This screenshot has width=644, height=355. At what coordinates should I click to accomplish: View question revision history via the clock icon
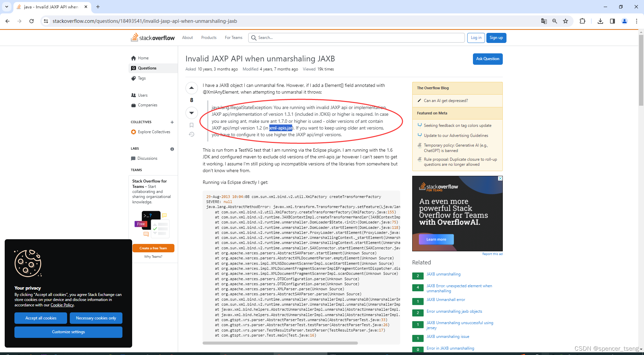pyautogui.click(x=192, y=134)
